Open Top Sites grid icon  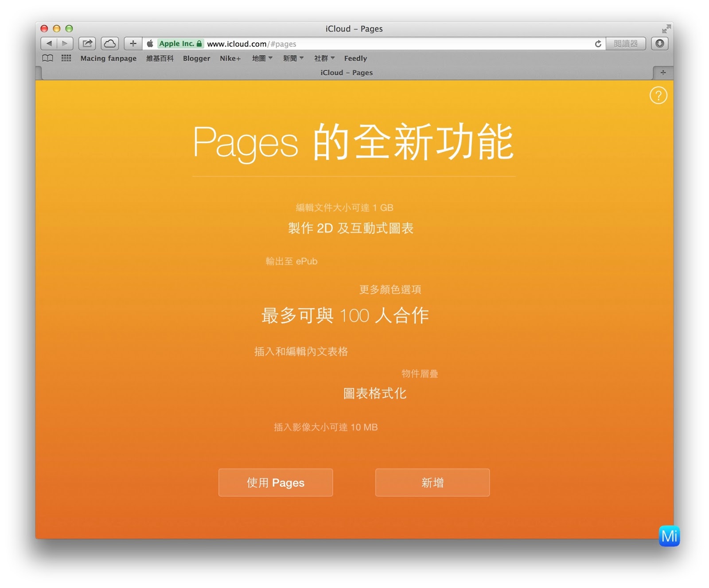click(66, 58)
